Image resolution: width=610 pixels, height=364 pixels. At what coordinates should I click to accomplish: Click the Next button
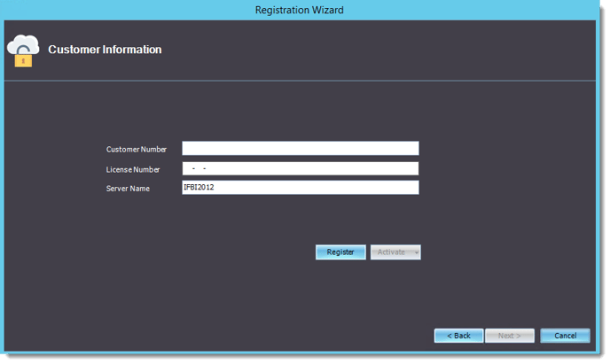pos(509,336)
